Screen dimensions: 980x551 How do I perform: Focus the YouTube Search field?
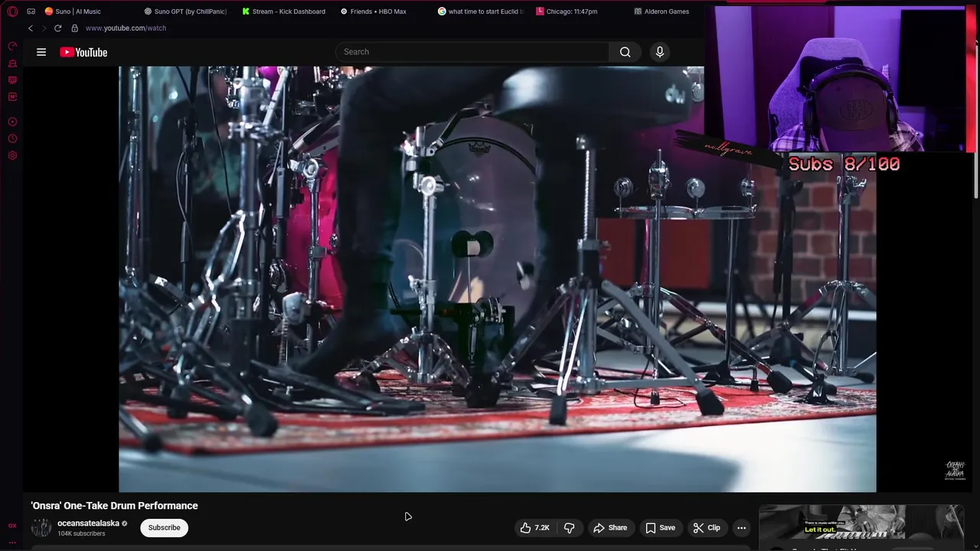pyautogui.click(x=472, y=52)
